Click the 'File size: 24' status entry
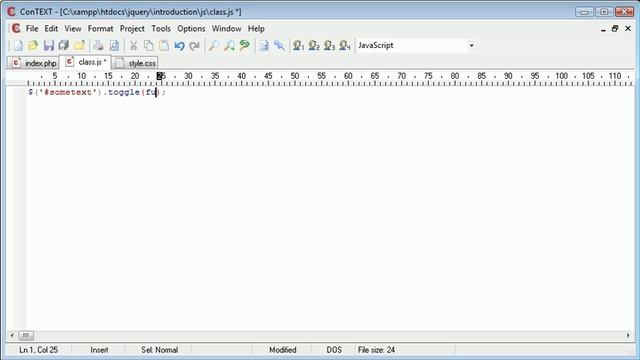The width and height of the screenshot is (640, 360). pyautogui.click(x=376, y=350)
